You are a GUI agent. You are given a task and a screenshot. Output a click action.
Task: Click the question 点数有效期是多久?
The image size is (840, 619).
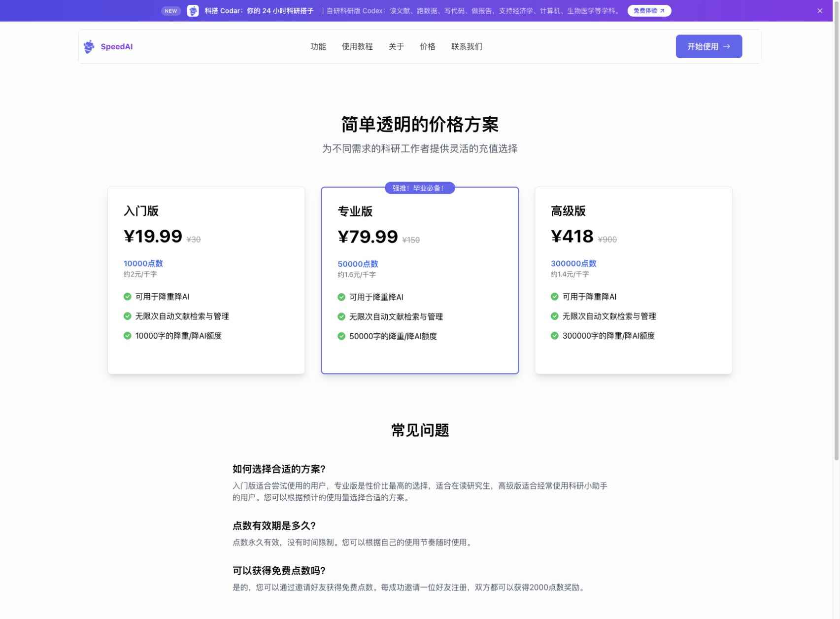274,526
